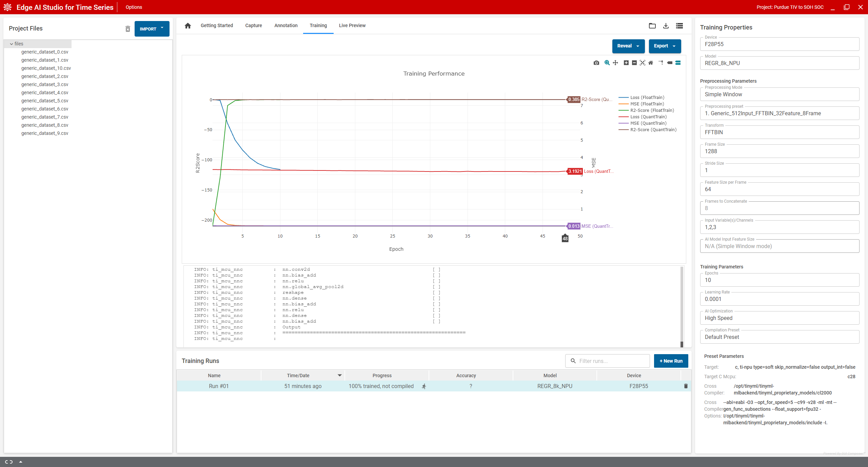Screen dimensions: 868x467
Task: Delete Run #01 using trash icon
Action: click(686, 386)
